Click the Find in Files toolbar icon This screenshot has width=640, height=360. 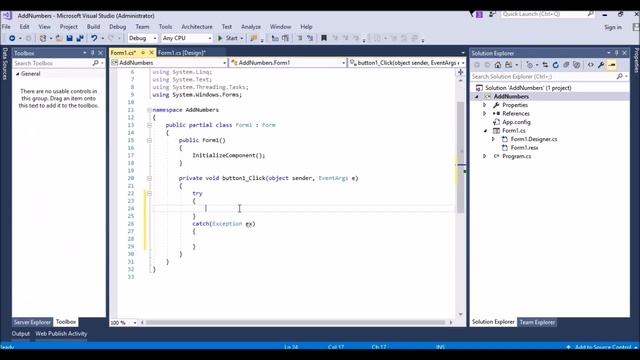[x=253, y=38]
